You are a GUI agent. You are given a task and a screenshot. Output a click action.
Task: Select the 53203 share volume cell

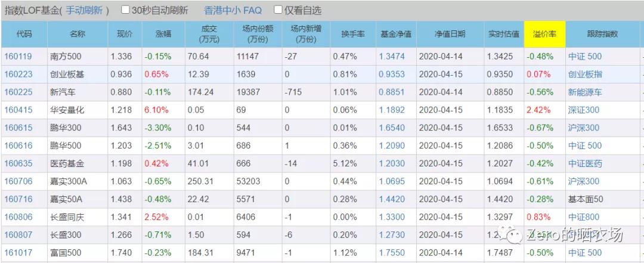pos(258,181)
